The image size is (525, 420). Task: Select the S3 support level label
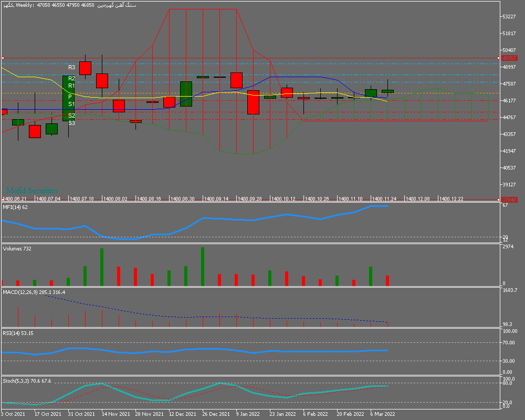[71, 123]
